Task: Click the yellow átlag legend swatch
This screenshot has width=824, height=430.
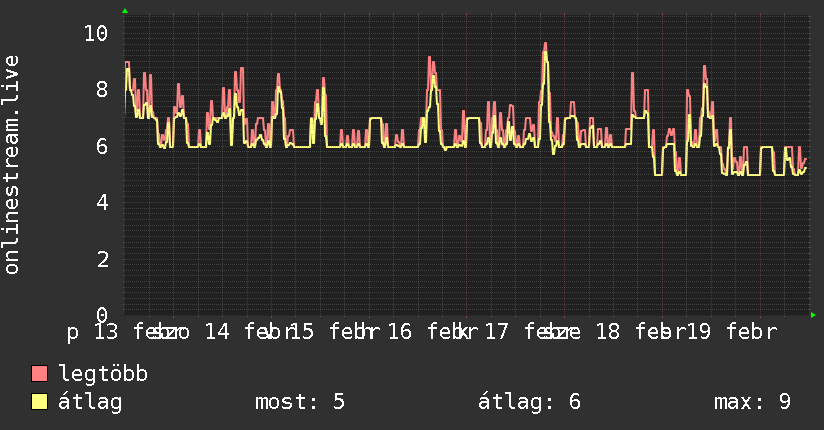Action: point(39,401)
